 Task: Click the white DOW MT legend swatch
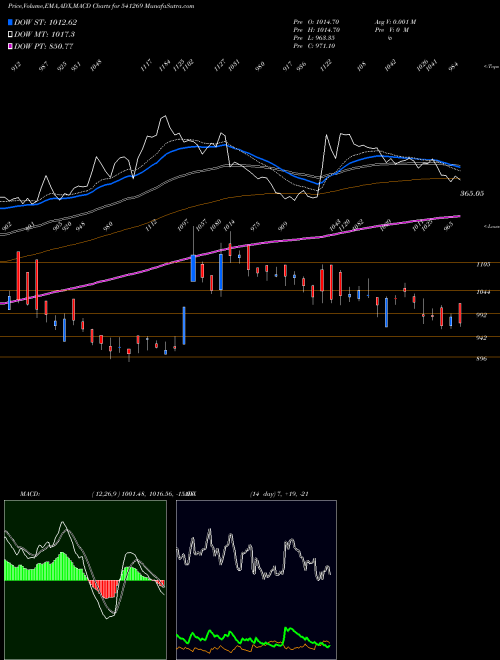click(11, 34)
